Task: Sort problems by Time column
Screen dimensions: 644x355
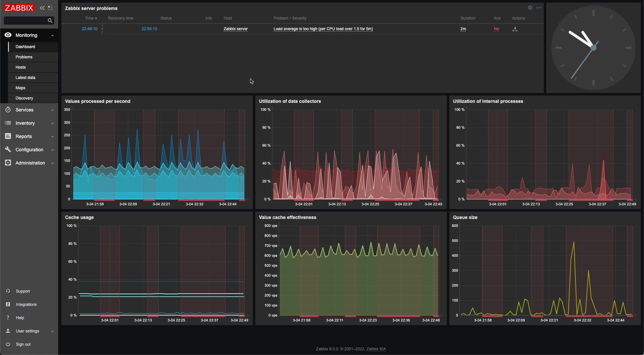Action: point(91,18)
